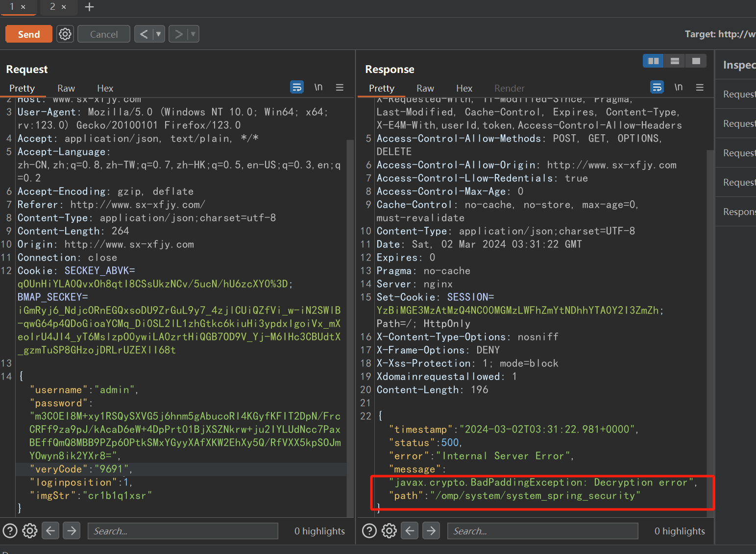Toggle non-printable characters in Request panel
The image size is (756, 554).
coord(318,87)
